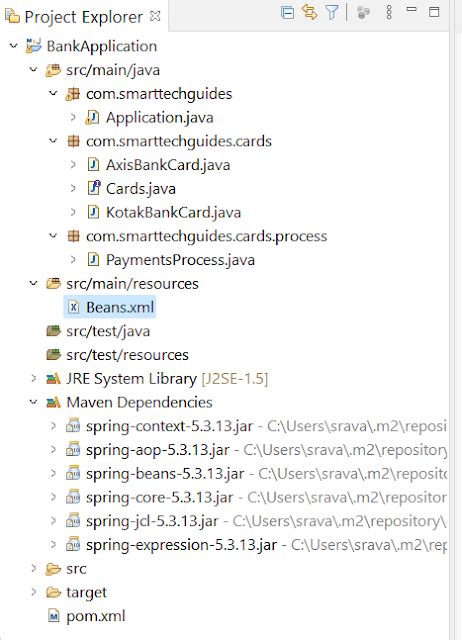Click the spring-core jar icon

coord(73,497)
